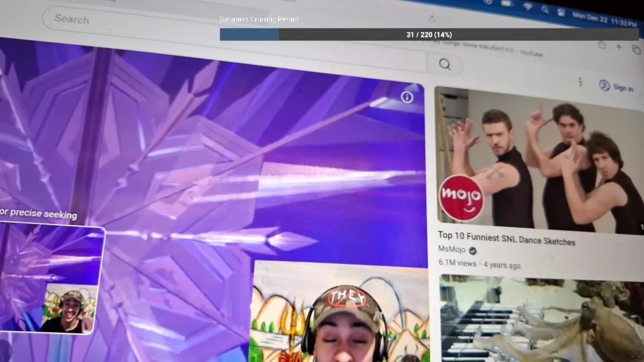Click the Safari share icon

click(x=602, y=46)
